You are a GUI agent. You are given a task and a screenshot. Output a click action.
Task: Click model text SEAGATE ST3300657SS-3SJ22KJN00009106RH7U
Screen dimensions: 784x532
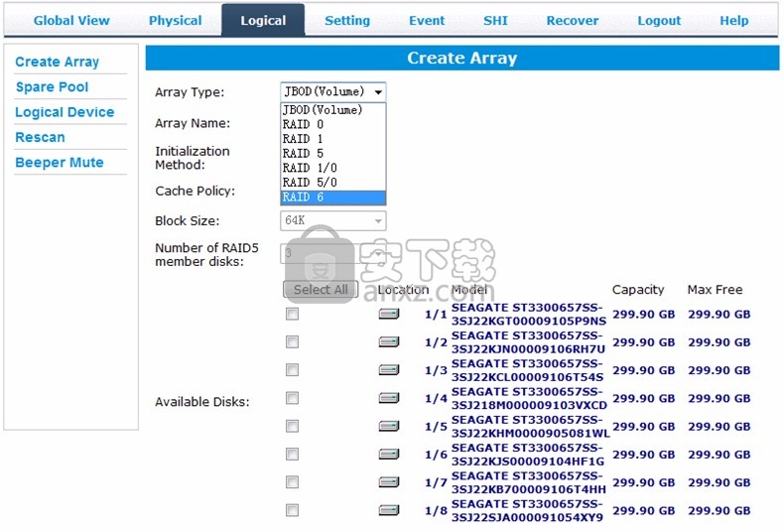point(528,342)
